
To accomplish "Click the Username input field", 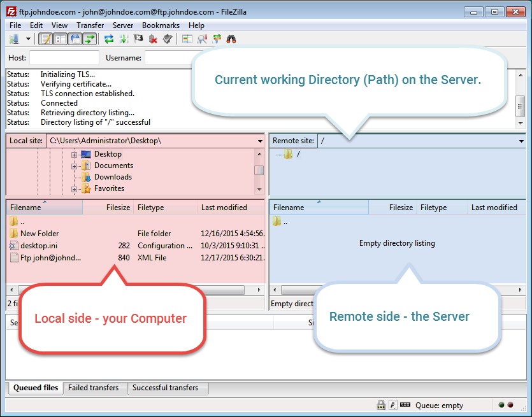I will tap(169, 58).
